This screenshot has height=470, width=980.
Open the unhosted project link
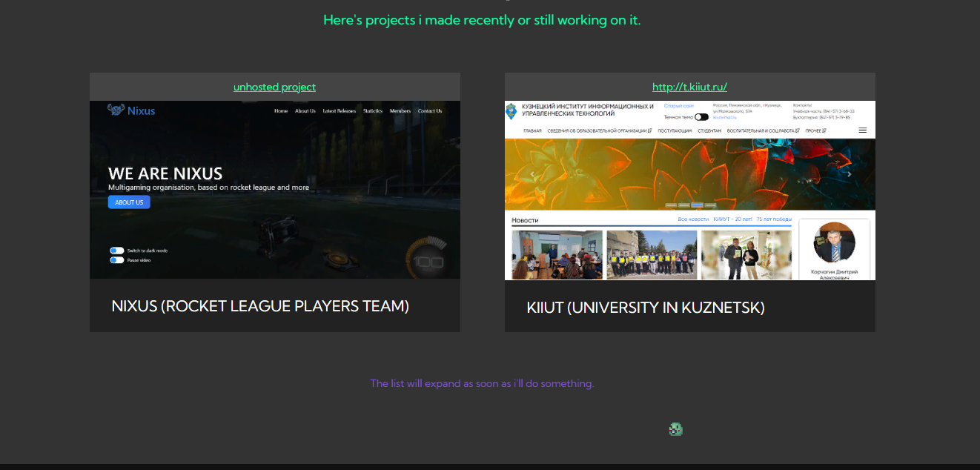click(x=274, y=87)
